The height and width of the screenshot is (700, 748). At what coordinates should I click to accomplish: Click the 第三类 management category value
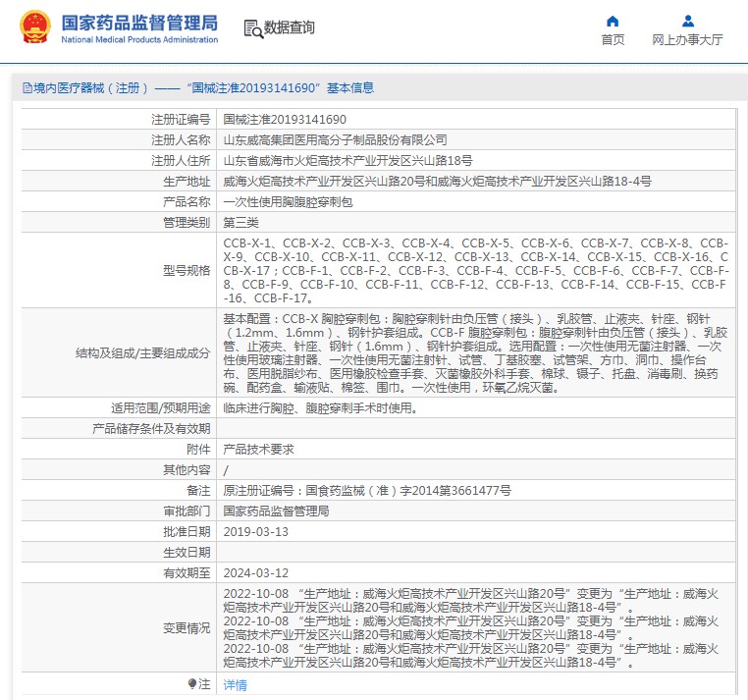tap(240, 222)
